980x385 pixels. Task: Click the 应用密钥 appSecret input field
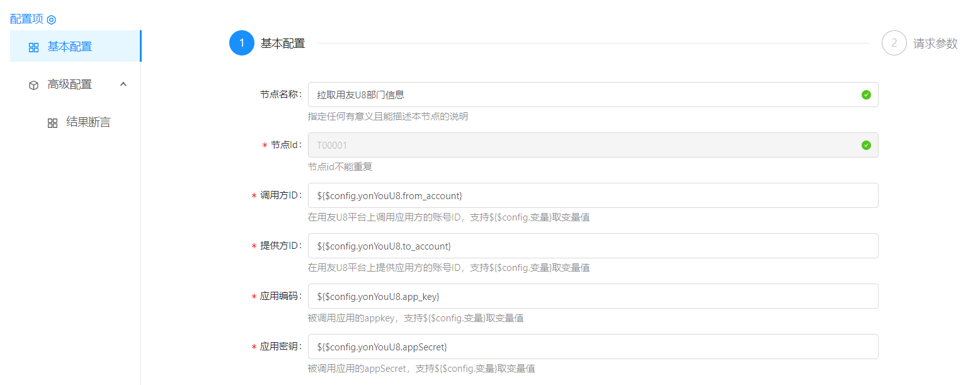click(592, 347)
